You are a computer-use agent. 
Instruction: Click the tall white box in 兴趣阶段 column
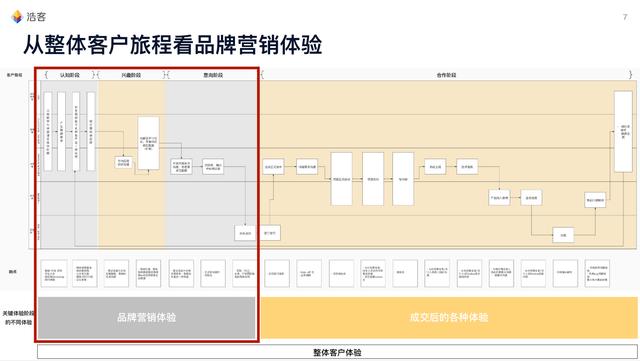(x=149, y=143)
